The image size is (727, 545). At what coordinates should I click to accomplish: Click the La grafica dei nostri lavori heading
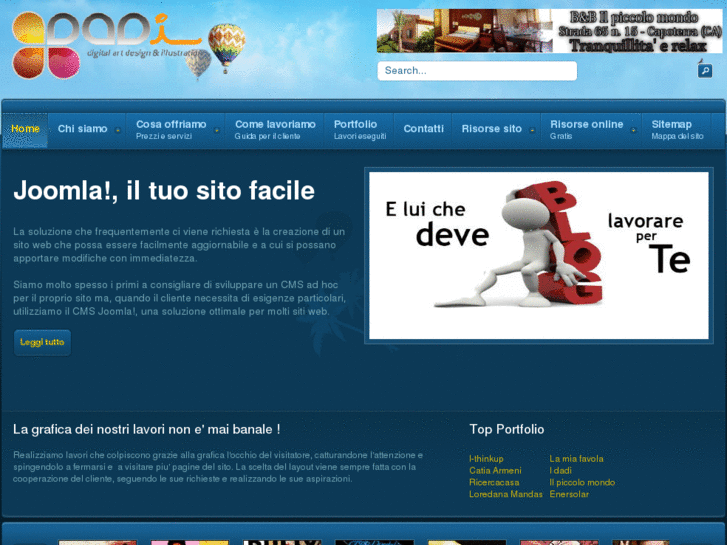click(147, 429)
